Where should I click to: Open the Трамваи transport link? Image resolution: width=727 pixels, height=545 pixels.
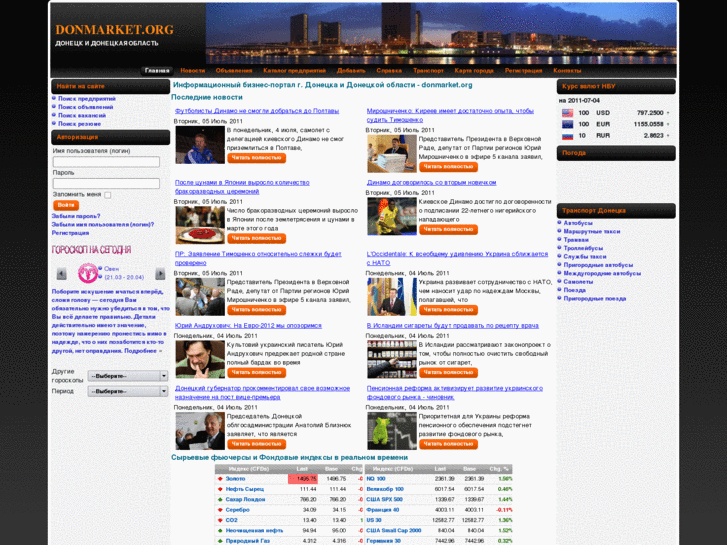(576, 240)
